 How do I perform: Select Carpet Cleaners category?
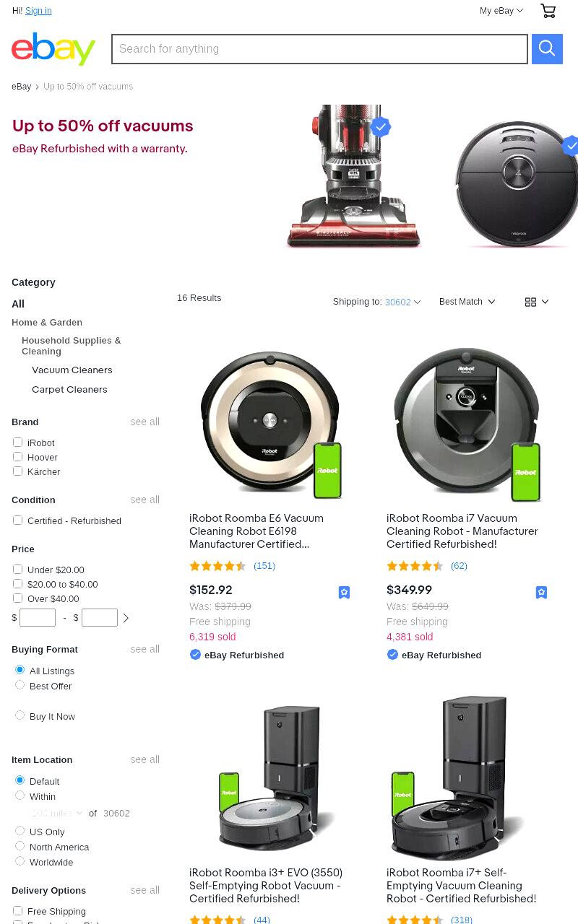click(69, 389)
